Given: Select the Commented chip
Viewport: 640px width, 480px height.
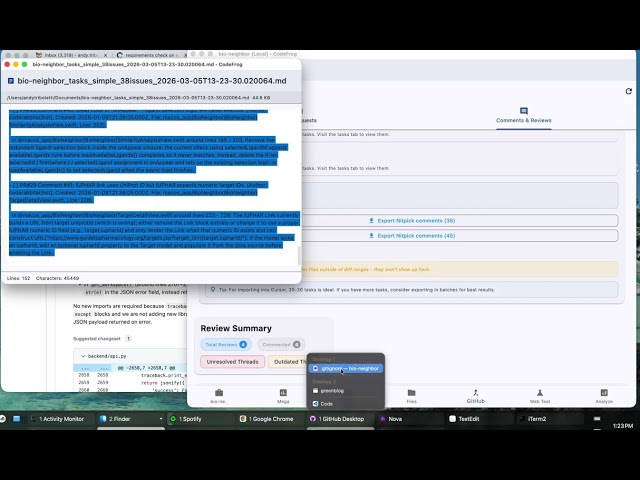Looking at the screenshot, I should 281,344.
